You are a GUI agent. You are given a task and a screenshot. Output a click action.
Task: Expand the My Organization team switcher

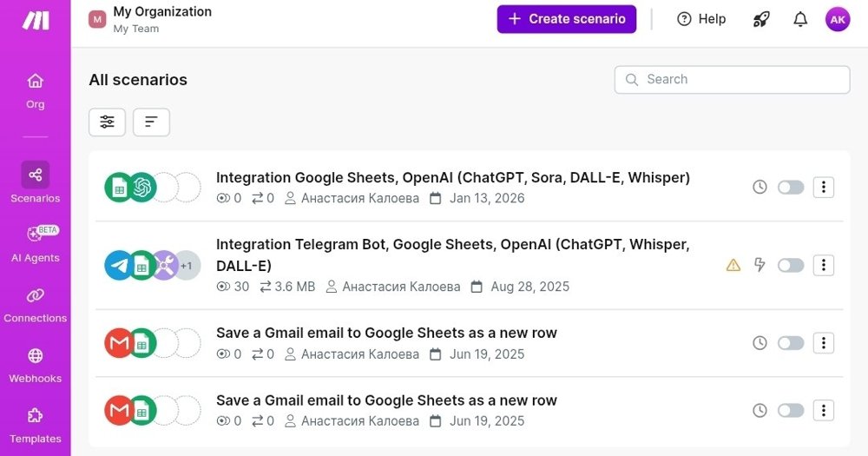[161, 19]
